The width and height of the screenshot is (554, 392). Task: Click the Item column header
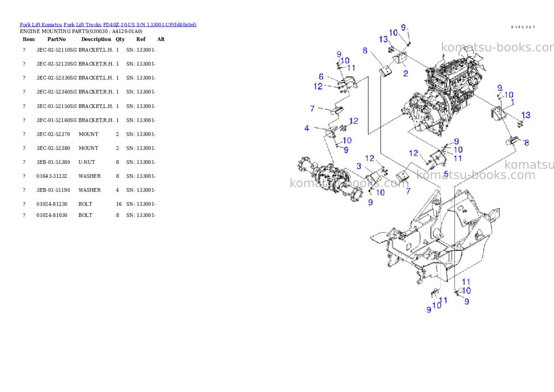click(29, 39)
